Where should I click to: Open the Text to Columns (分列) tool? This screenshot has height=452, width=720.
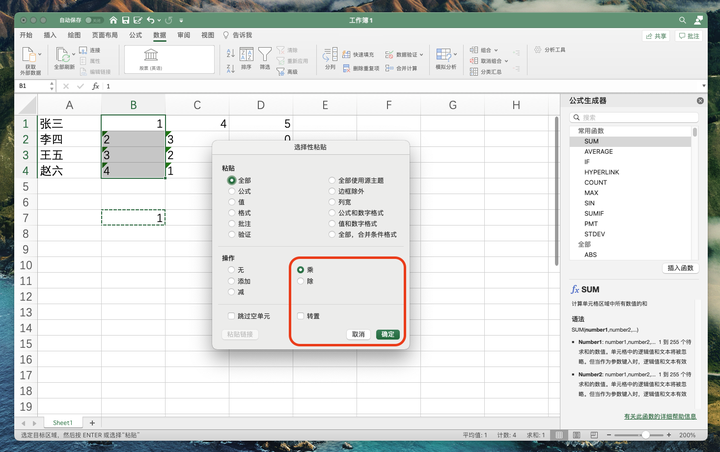pos(330,55)
